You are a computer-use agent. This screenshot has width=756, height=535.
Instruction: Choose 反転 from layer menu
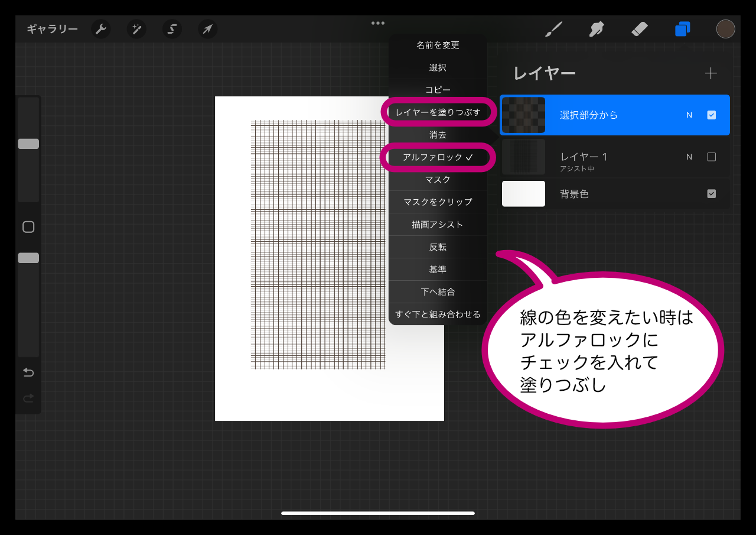point(438,247)
